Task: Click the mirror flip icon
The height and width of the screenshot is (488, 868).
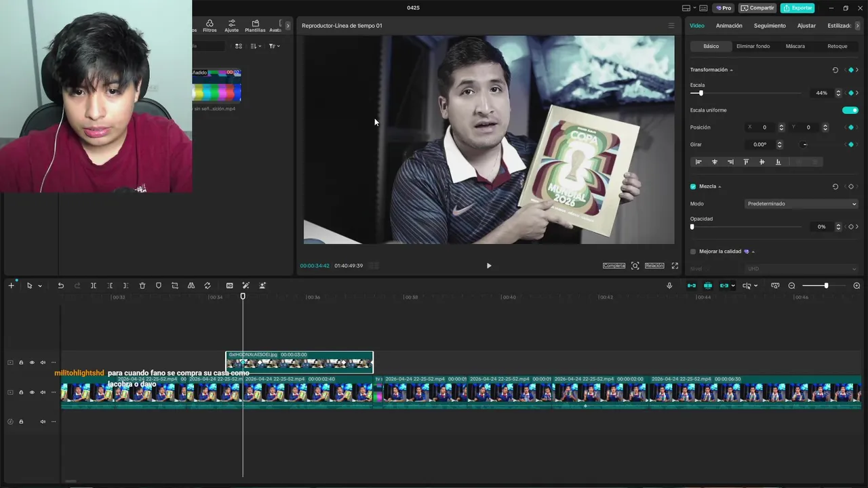Action: (x=191, y=286)
